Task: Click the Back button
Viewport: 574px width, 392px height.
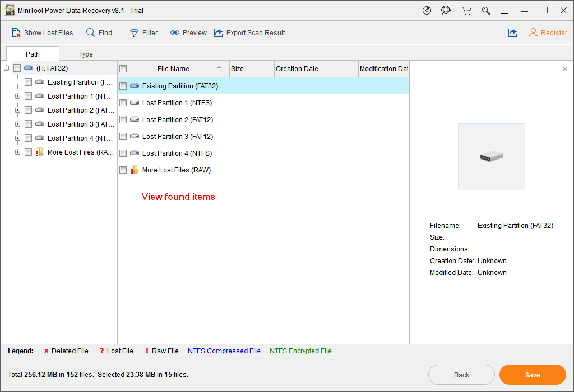Action: (x=461, y=375)
